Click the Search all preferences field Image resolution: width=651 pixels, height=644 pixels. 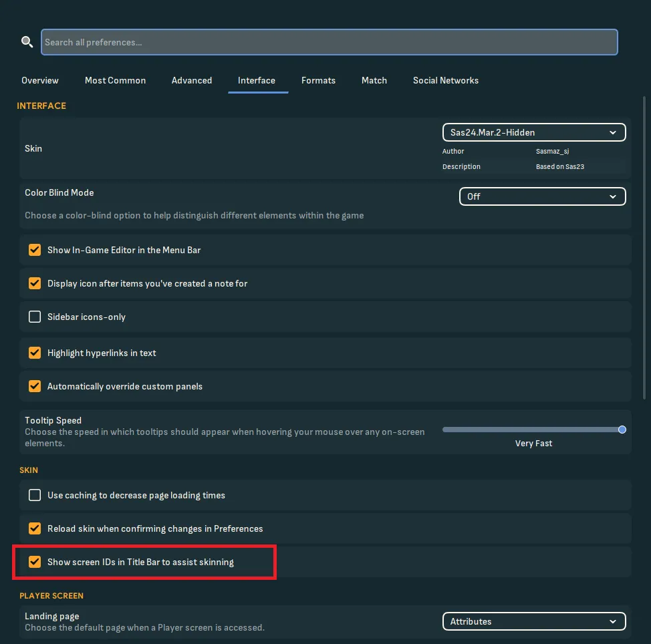click(330, 41)
